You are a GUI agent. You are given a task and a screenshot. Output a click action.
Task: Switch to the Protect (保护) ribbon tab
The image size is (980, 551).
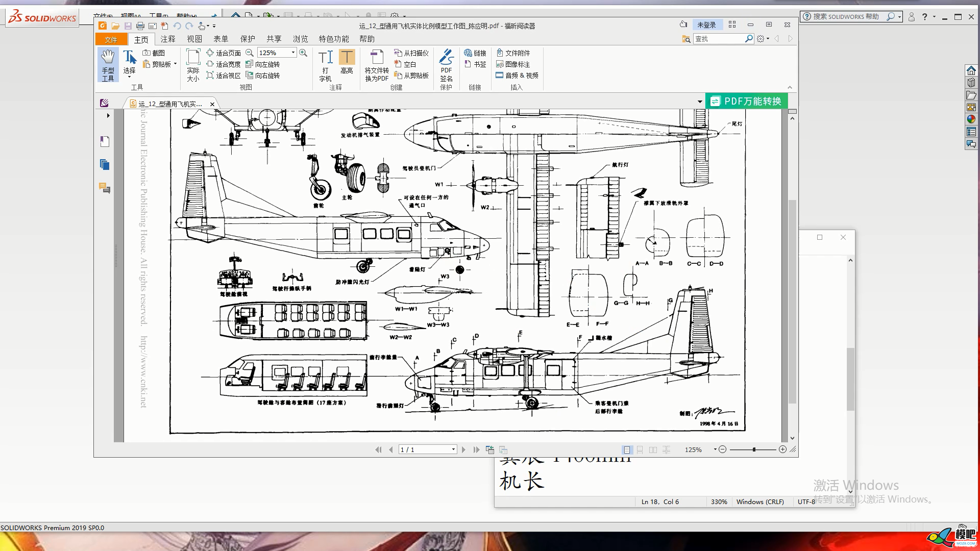[x=247, y=39]
